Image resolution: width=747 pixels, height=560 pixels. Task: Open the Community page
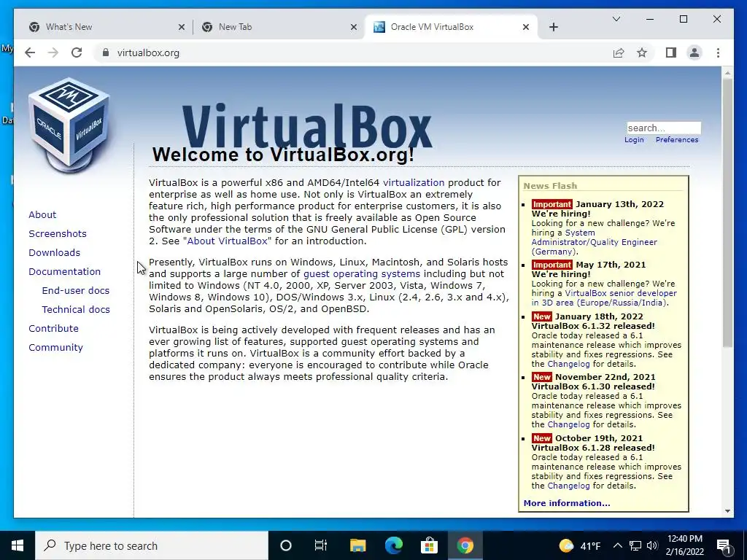(55, 348)
